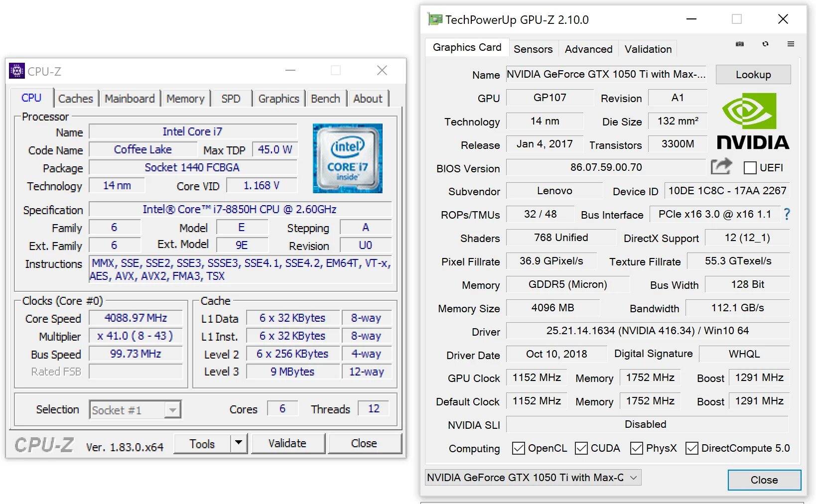Click the Bus Interface question mark

click(787, 214)
